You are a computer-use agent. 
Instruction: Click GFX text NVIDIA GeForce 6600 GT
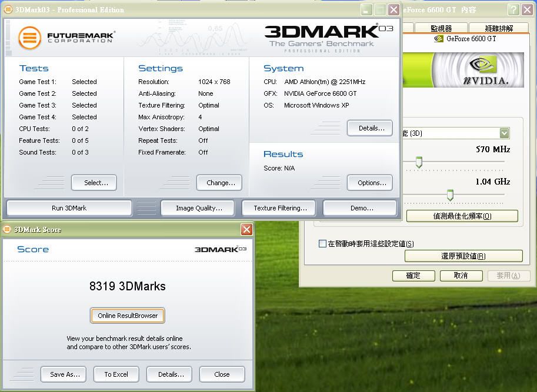(x=320, y=93)
